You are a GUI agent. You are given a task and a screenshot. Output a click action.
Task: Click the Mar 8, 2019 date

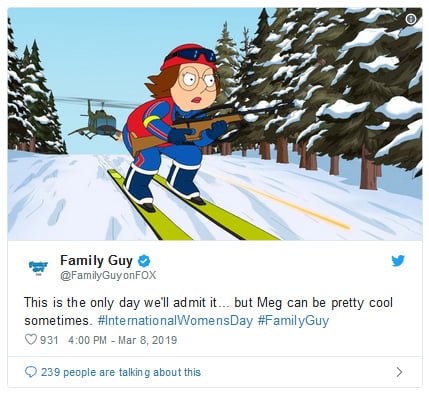pos(148,340)
